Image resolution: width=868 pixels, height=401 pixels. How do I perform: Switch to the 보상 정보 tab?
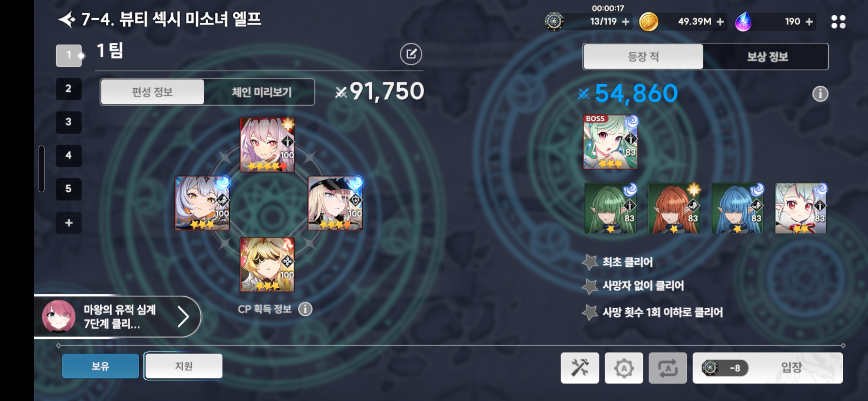tap(767, 56)
